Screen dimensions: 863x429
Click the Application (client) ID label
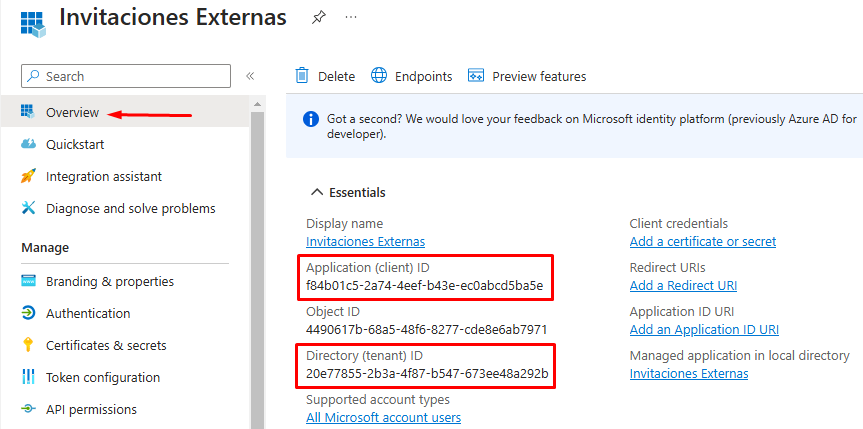367,268
